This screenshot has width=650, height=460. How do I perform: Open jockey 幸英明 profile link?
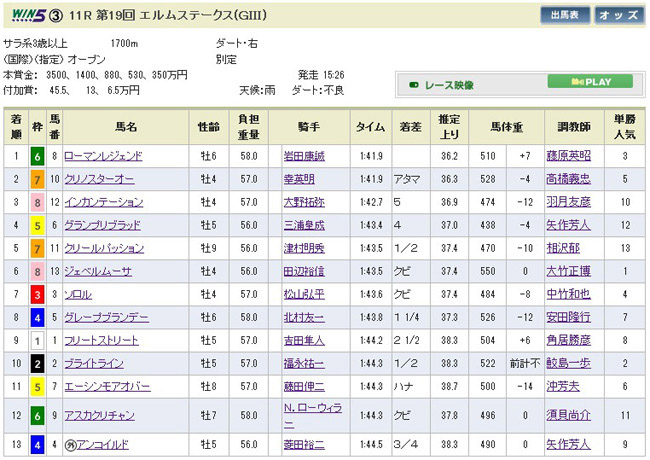(x=300, y=180)
